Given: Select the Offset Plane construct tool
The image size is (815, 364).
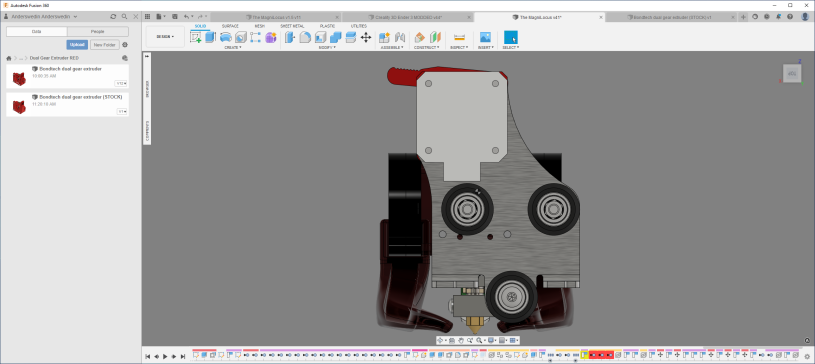Looking at the screenshot, I should point(419,37).
